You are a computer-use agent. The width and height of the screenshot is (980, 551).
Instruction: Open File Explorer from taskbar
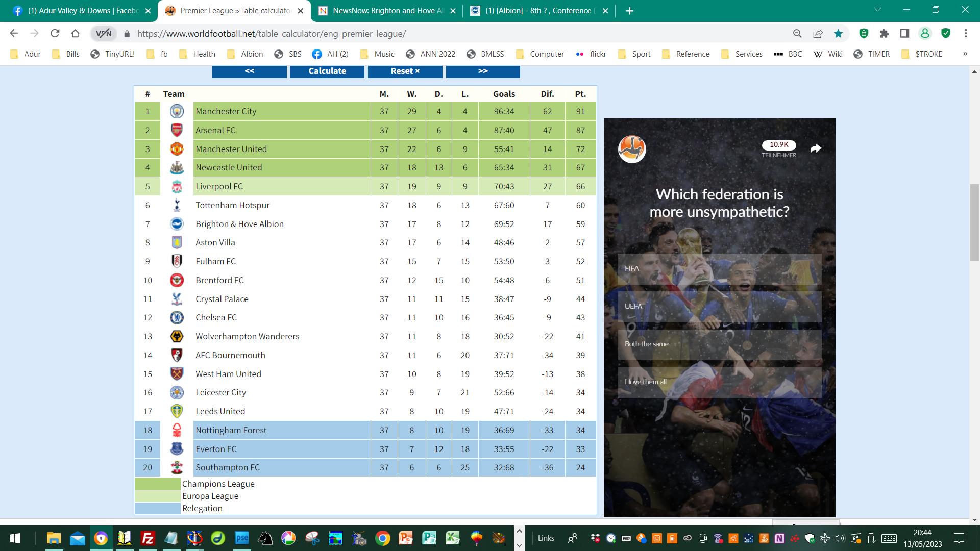click(54, 538)
